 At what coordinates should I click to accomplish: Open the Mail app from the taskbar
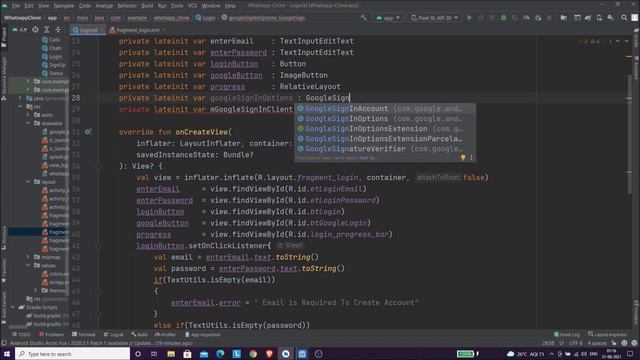(204, 354)
